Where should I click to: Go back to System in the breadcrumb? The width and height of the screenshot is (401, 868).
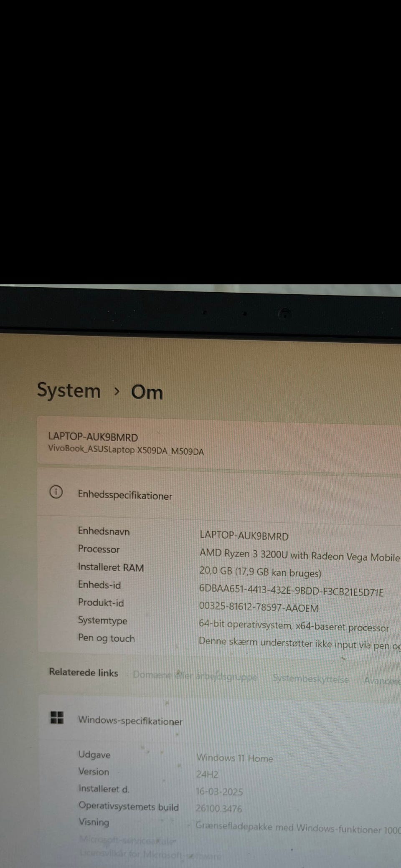point(69,391)
